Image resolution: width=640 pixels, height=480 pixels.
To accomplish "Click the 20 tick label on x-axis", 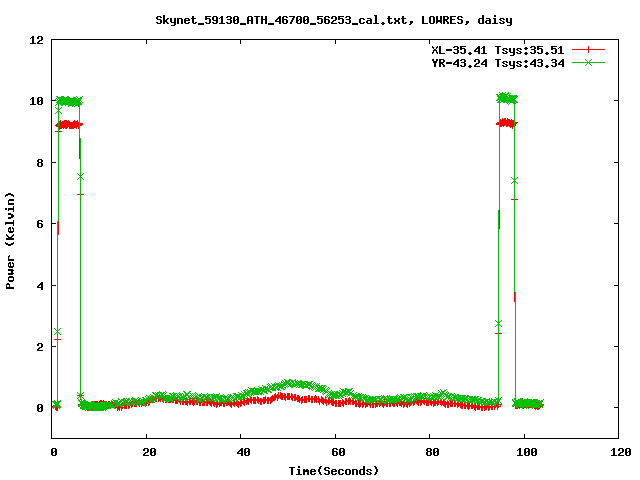I will (147, 452).
